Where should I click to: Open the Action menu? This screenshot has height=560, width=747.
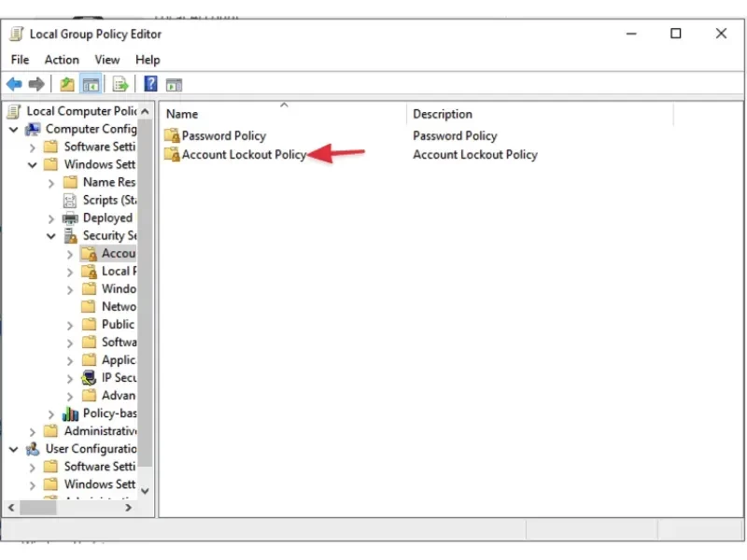[x=62, y=60]
